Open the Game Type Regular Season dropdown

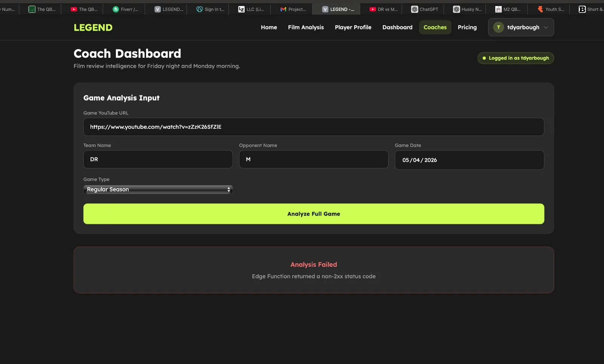(x=158, y=190)
